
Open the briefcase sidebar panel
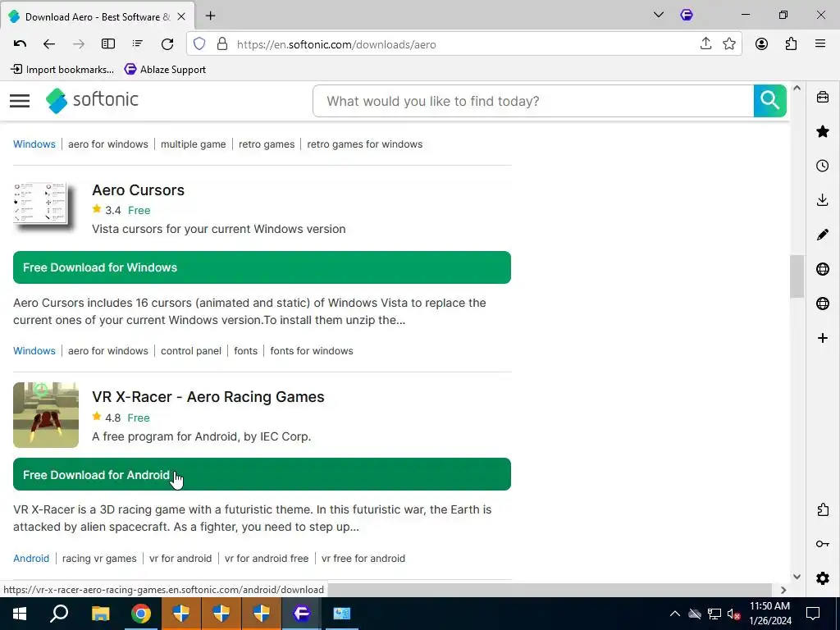pyautogui.click(x=823, y=98)
